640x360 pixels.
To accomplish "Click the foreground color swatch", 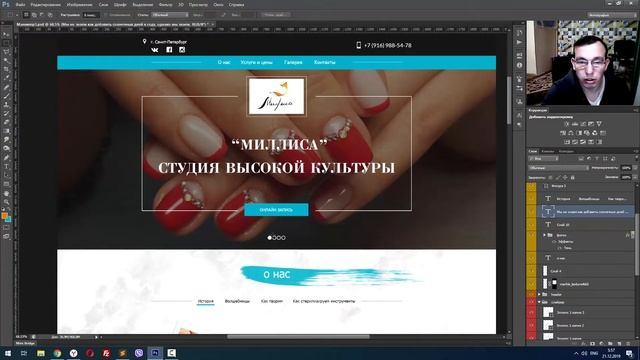I will pos(4,216).
